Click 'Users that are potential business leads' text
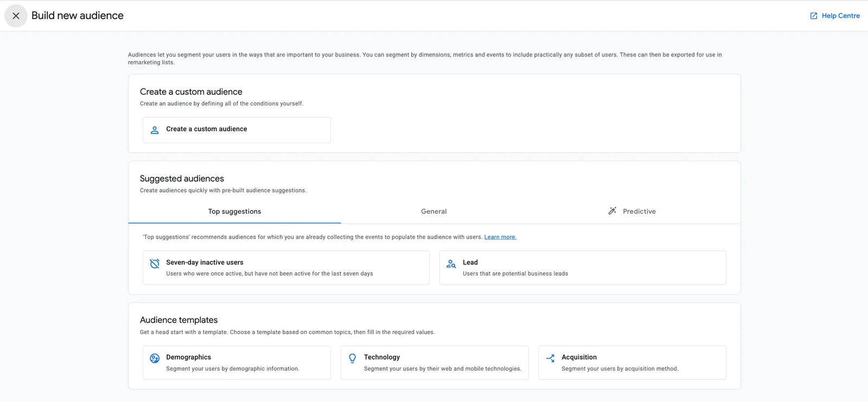The image size is (868, 402). pos(515,273)
